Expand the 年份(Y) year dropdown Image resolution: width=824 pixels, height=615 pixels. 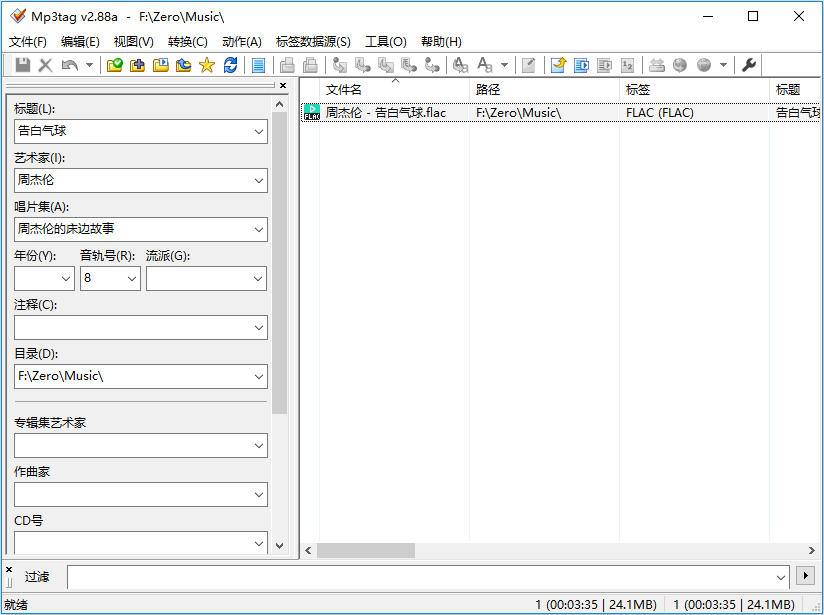66,278
